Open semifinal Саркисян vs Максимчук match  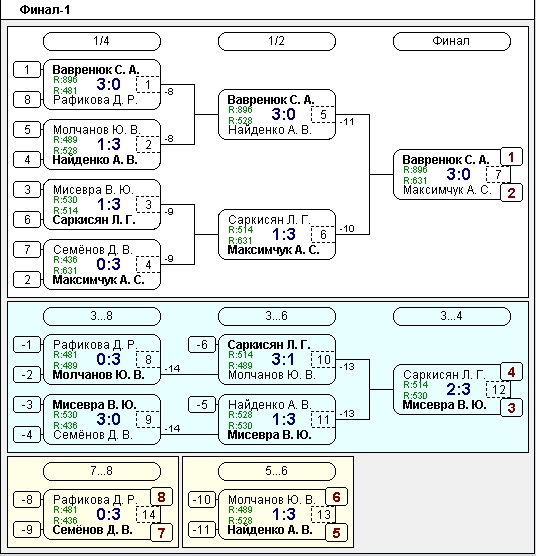tap(277, 234)
